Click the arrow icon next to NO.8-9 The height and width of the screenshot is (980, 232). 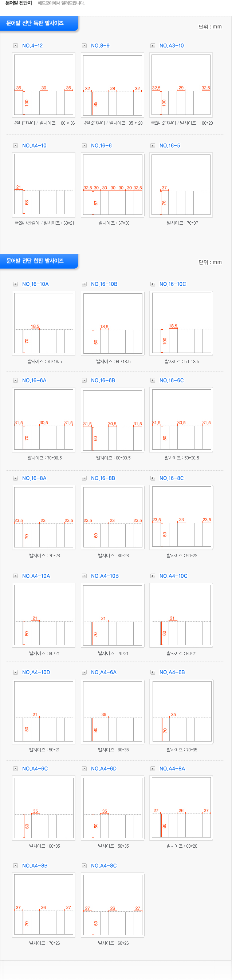tap(84, 46)
